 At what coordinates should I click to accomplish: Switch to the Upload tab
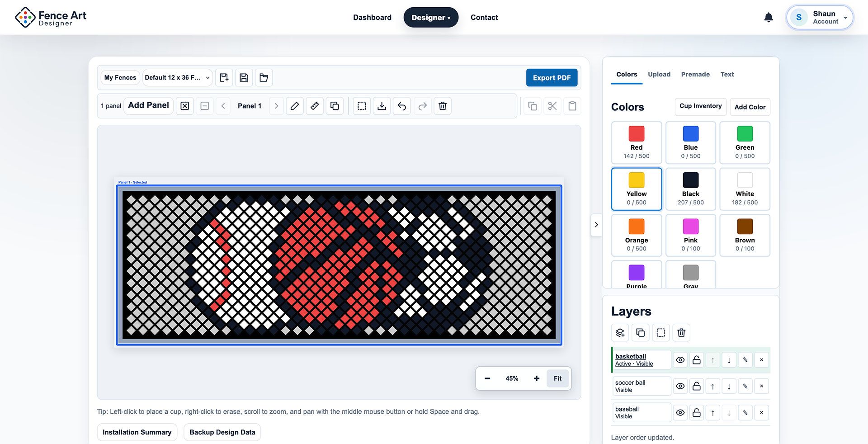[659, 74]
